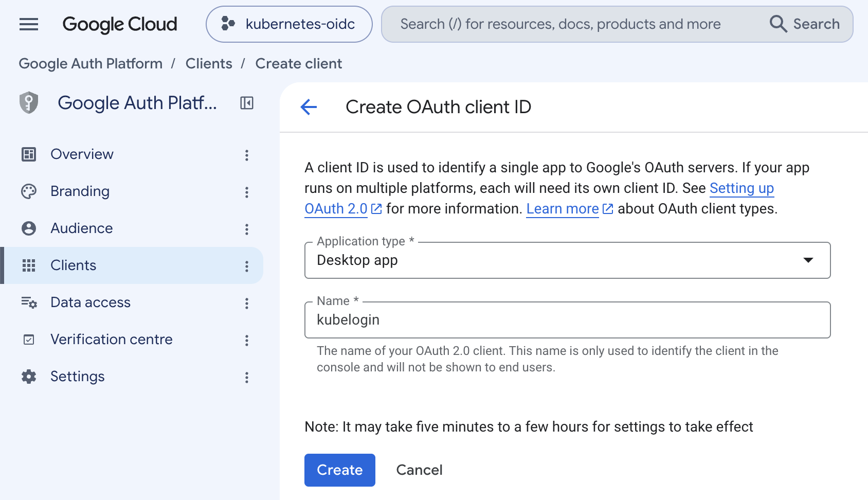Screen dimensions: 868x500
Task: Click the Name field containing kubelogin
Action: 568,320
